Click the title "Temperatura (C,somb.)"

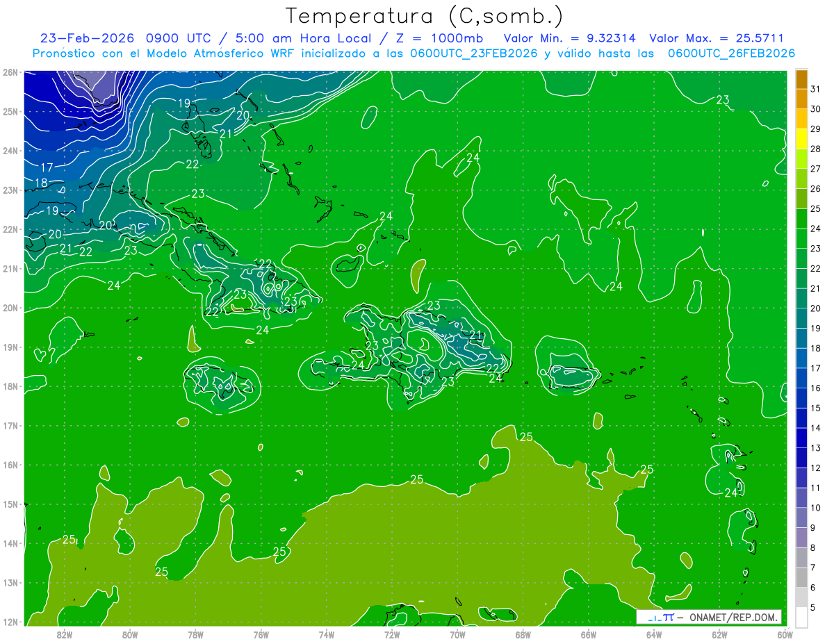coord(424,16)
